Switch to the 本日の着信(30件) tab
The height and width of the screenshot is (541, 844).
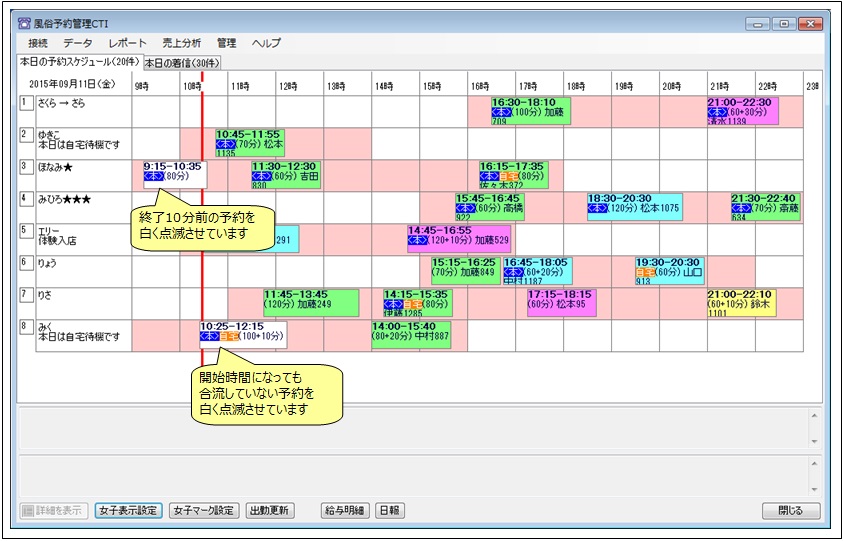[182, 63]
